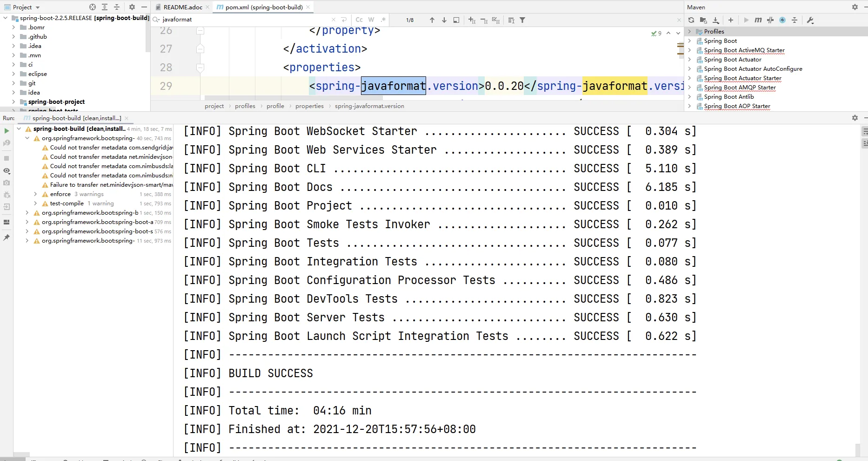Select all occurrences icon in search bar
Screen dimensions: 868x461
(x=496, y=20)
